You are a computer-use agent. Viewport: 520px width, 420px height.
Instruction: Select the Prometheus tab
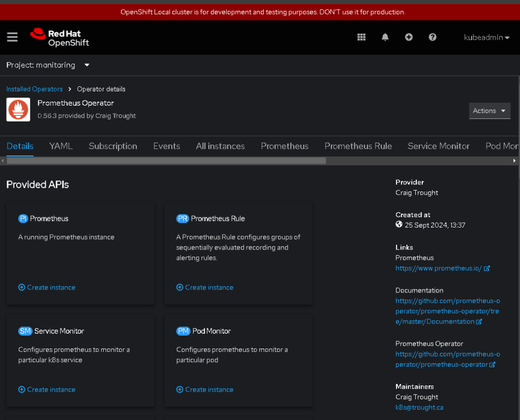[x=285, y=146]
